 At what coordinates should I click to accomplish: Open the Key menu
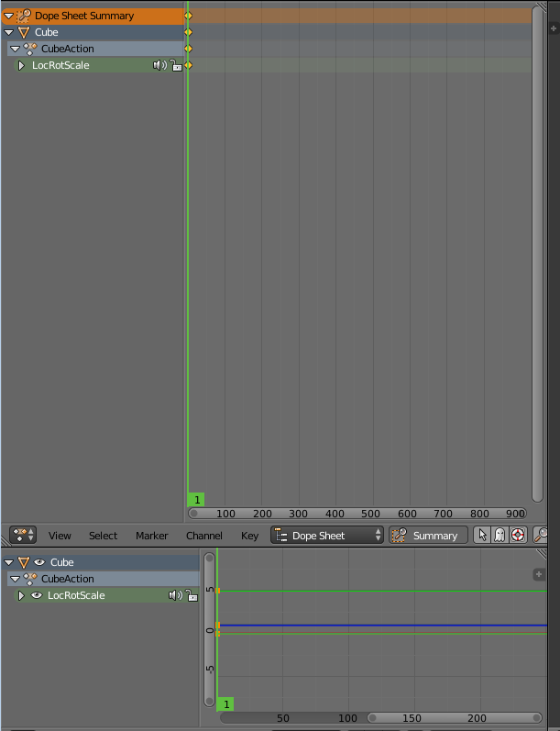[249, 536]
